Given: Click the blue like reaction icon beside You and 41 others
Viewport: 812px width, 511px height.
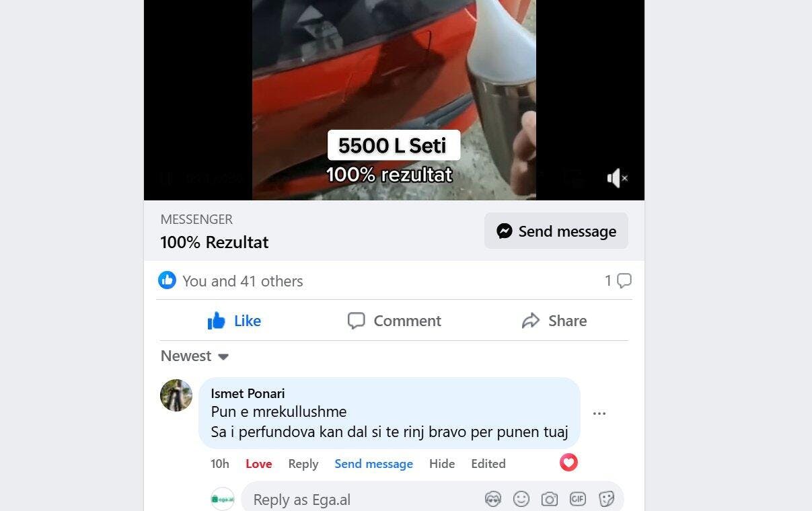Looking at the screenshot, I should tap(167, 280).
